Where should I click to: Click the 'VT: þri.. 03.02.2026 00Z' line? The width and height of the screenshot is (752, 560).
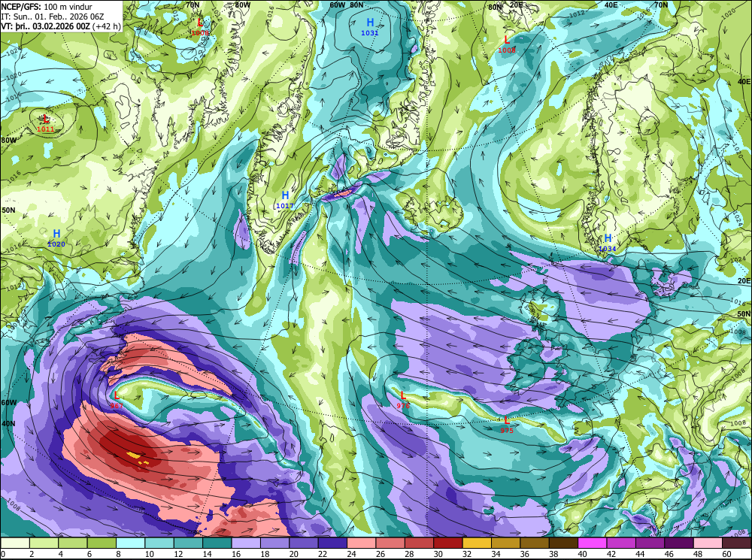pos(46,26)
